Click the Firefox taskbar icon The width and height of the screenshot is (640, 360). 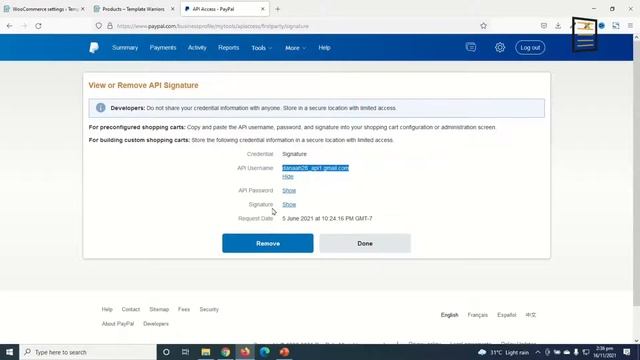[x=245, y=352]
